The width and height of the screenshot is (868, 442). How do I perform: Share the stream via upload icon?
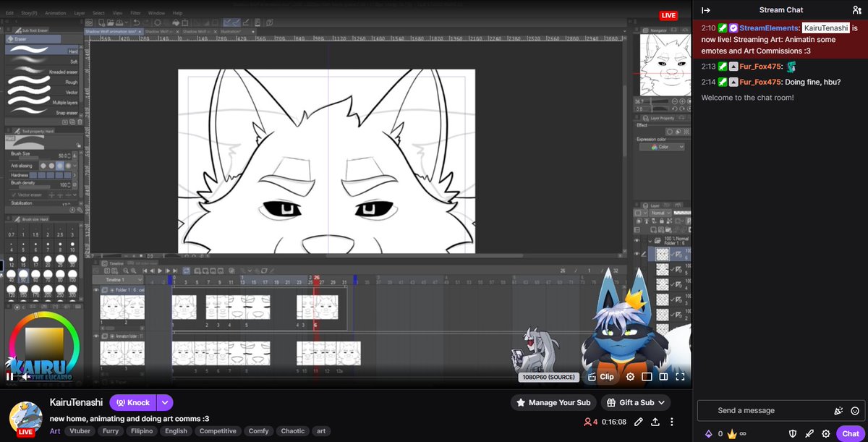coord(655,422)
